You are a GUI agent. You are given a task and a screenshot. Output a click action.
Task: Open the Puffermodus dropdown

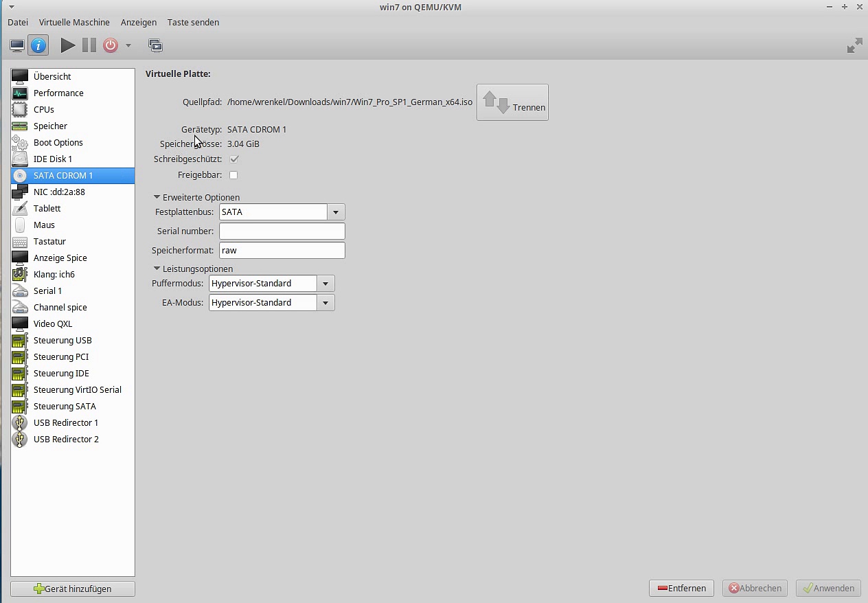(325, 284)
